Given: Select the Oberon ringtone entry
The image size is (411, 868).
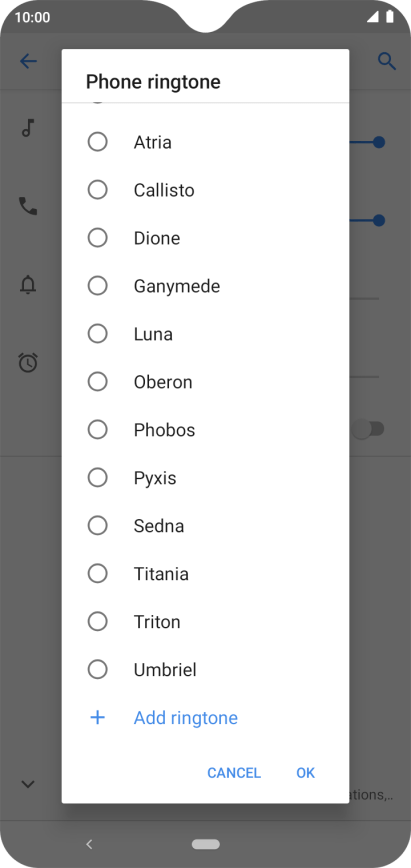Looking at the screenshot, I should pos(205,382).
